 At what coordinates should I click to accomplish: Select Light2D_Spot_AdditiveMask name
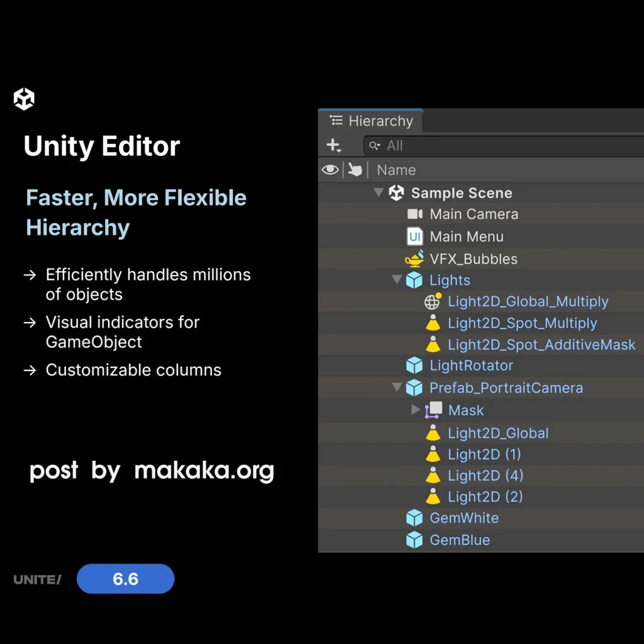[x=541, y=344]
